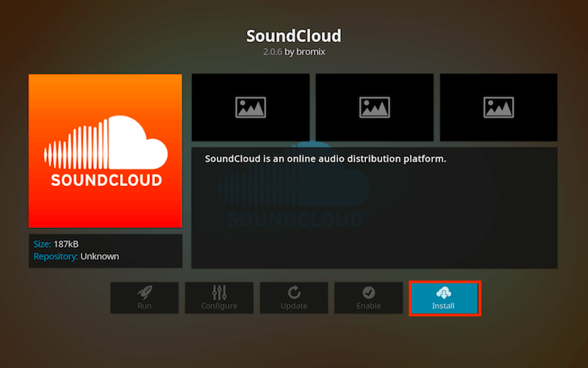Viewport: 588px width, 368px height.
Task: Select the 'Repository: Unknown' line
Action: click(x=76, y=256)
